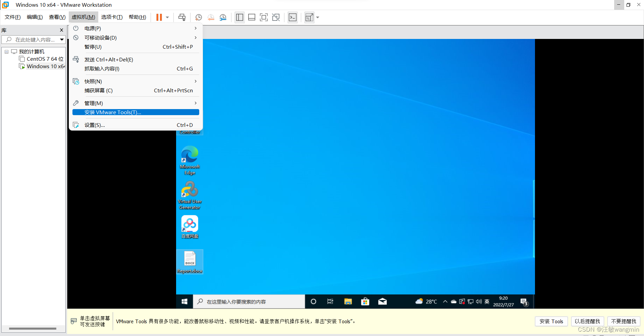644x336 pixels.
Task: Open the snapshot manager wrench-clock icon
Action: 223,17
